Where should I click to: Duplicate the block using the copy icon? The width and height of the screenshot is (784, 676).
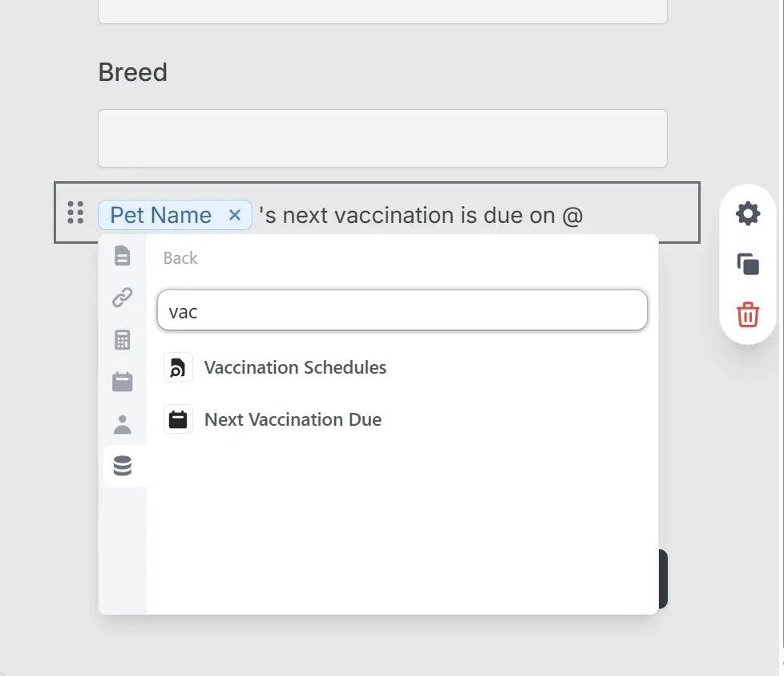(747, 264)
